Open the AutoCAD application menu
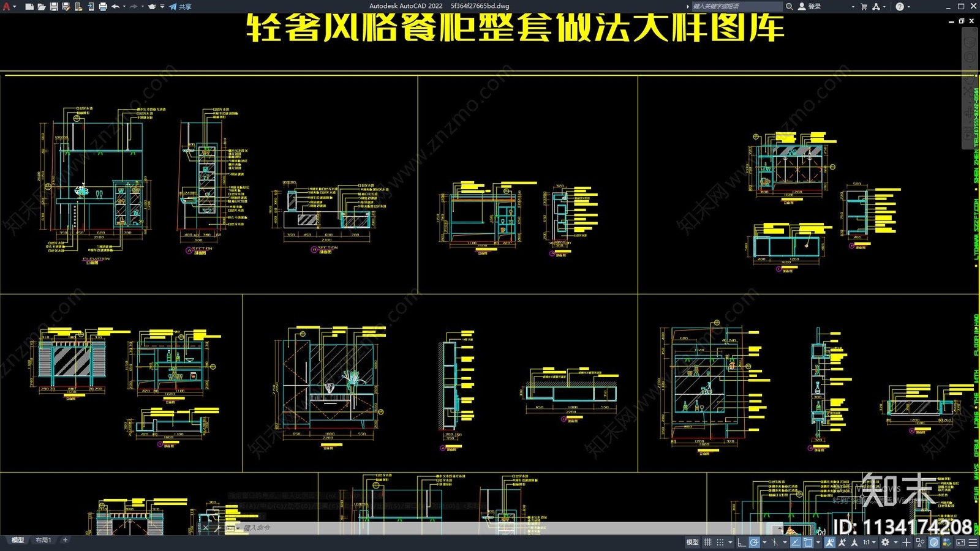The height and width of the screenshot is (551, 980). click(x=7, y=6)
